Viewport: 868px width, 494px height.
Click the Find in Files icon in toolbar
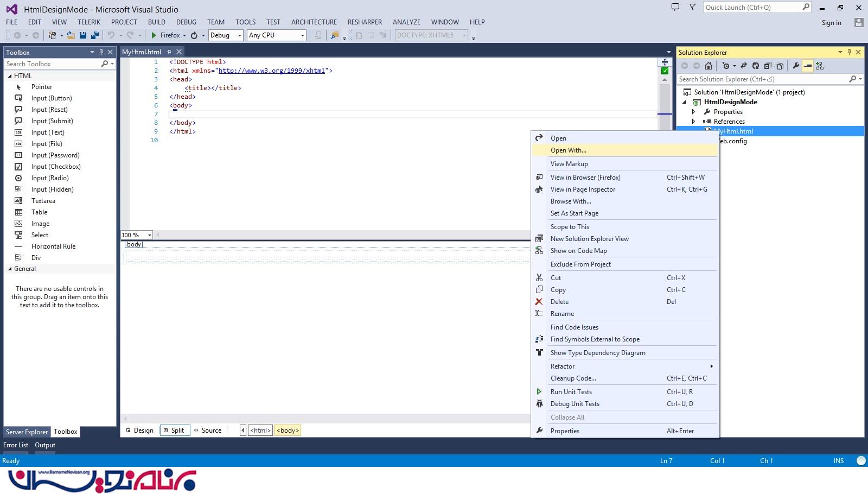335,35
